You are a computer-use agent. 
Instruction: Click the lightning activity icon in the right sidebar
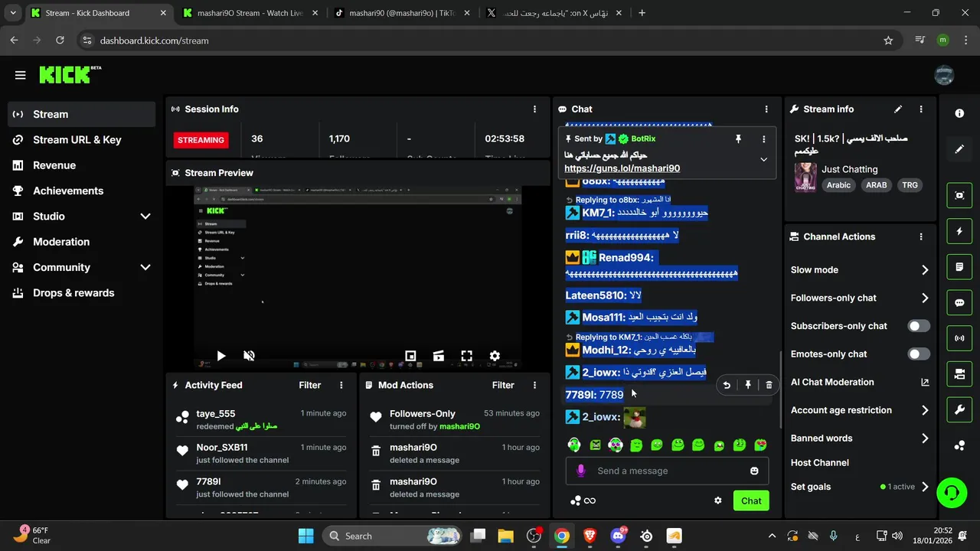pos(959,231)
